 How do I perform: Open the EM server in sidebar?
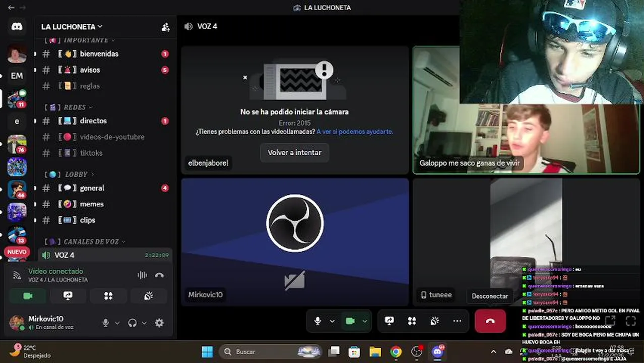[17, 76]
